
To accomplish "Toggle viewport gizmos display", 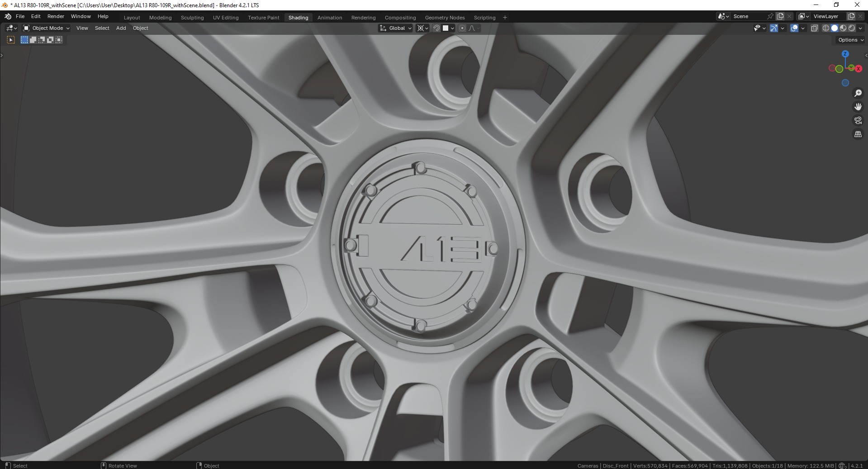I will (774, 28).
